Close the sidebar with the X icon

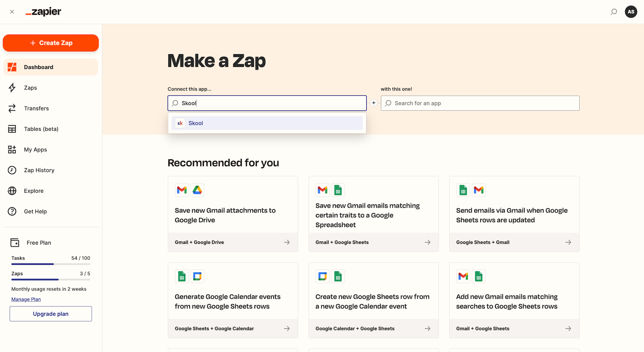12,12
